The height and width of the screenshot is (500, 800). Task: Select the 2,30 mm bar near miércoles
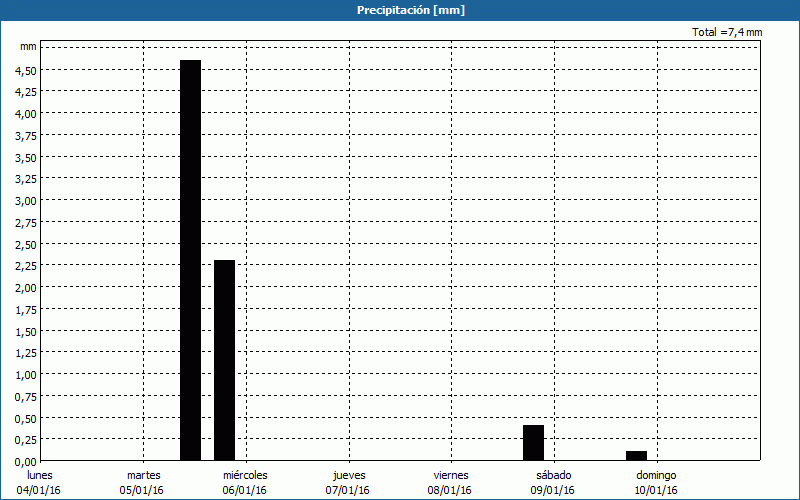coord(224,360)
